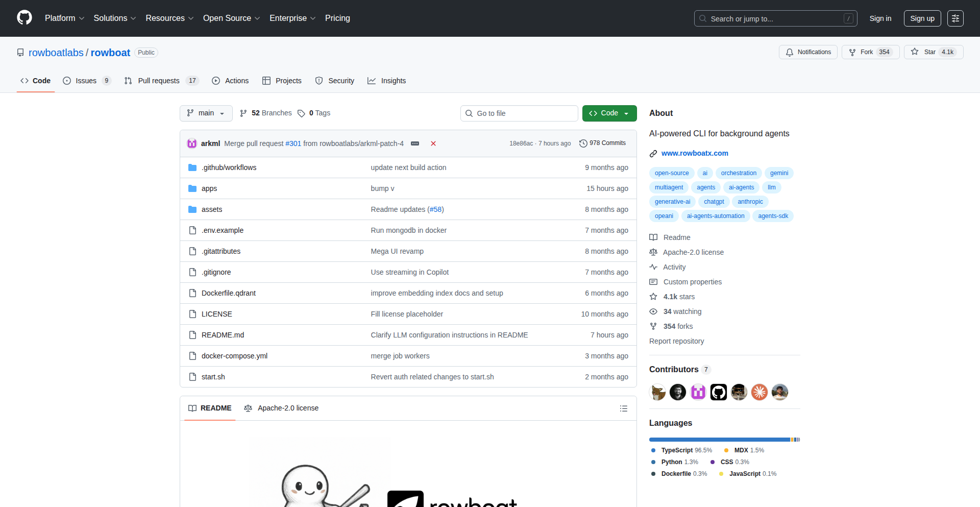980x507 pixels.
Task: Click the star icon next to 4.1k stars
Action: tap(653, 297)
